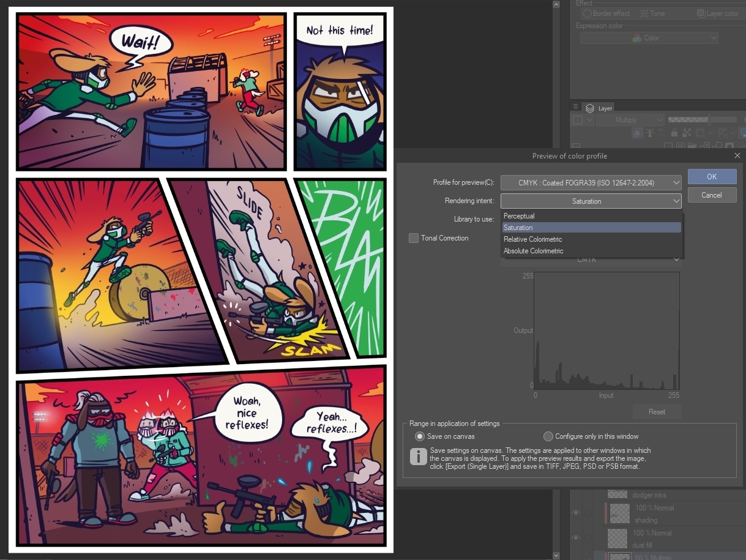This screenshot has width=746, height=560.
Task: Enable the Tonal Correction checkbox
Action: (x=414, y=238)
